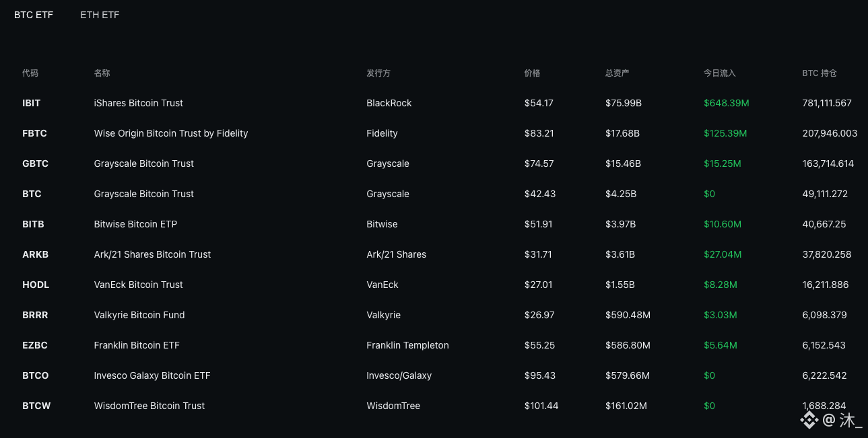Click the 今日流入 column header
Viewport: 868px width, 438px height.
click(720, 73)
